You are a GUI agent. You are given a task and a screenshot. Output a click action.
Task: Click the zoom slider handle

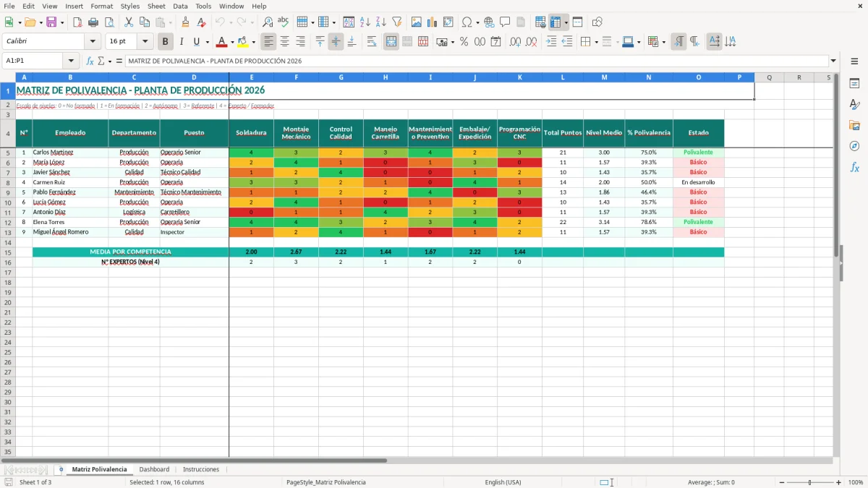810,482
